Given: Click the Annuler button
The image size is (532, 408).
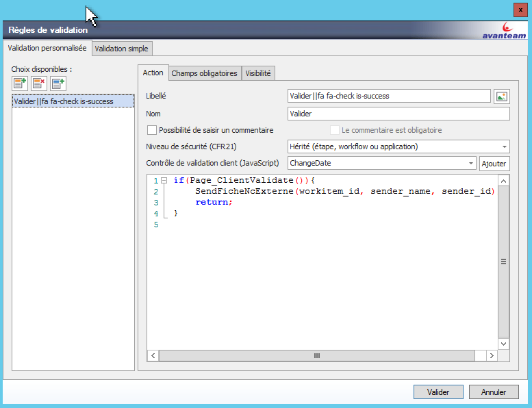Looking at the screenshot, I should click(x=494, y=392).
